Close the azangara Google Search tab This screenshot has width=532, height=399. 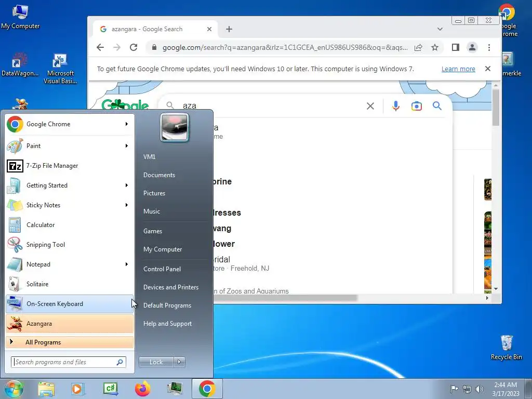pyautogui.click(x=209, y=29)
